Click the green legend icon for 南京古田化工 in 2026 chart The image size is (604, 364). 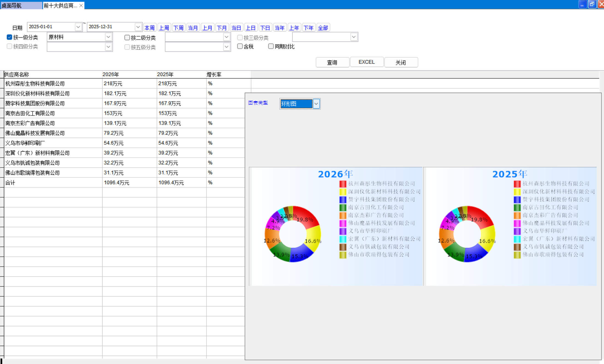343,207
